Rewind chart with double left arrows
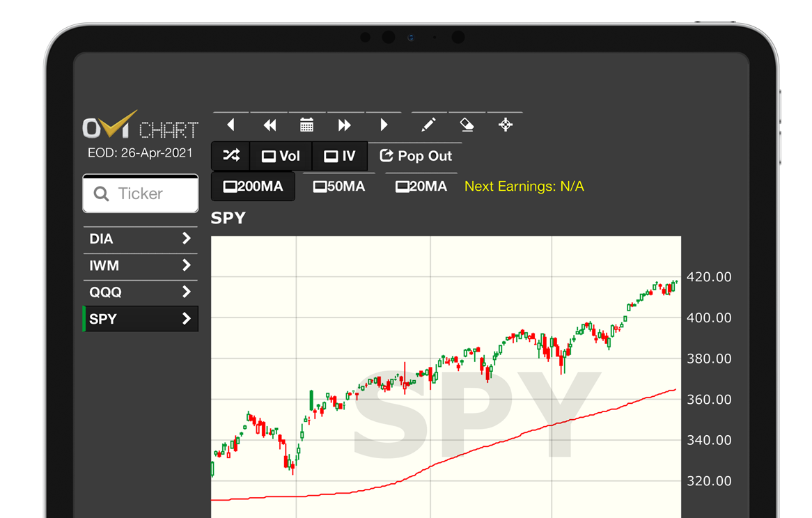 point(270,125)
